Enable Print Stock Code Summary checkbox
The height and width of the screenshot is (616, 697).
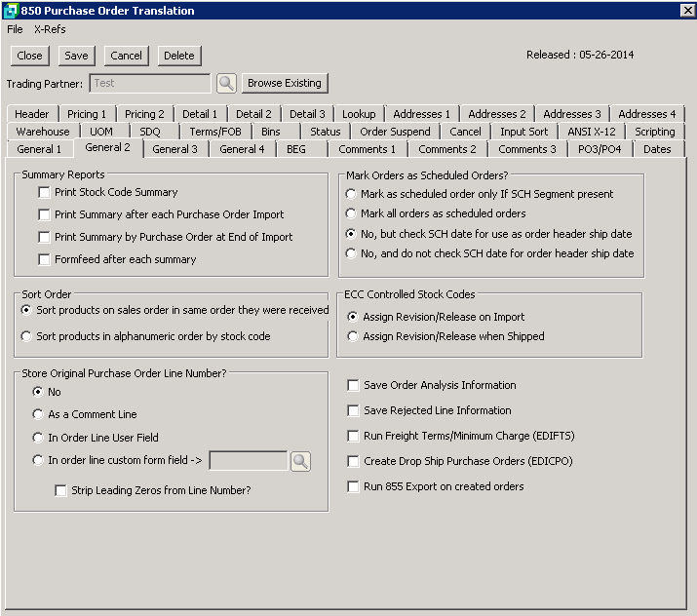[x=44, y=193]
